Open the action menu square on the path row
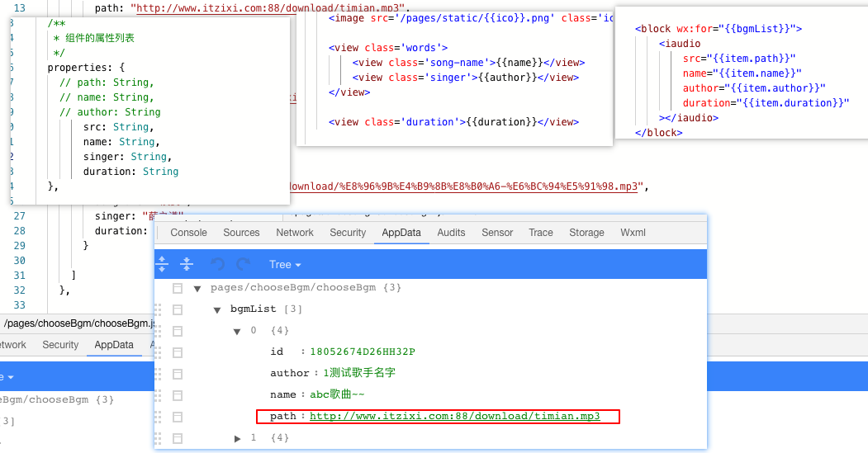The width and height of the screenshot is (868, 453). tap(177, 417)
